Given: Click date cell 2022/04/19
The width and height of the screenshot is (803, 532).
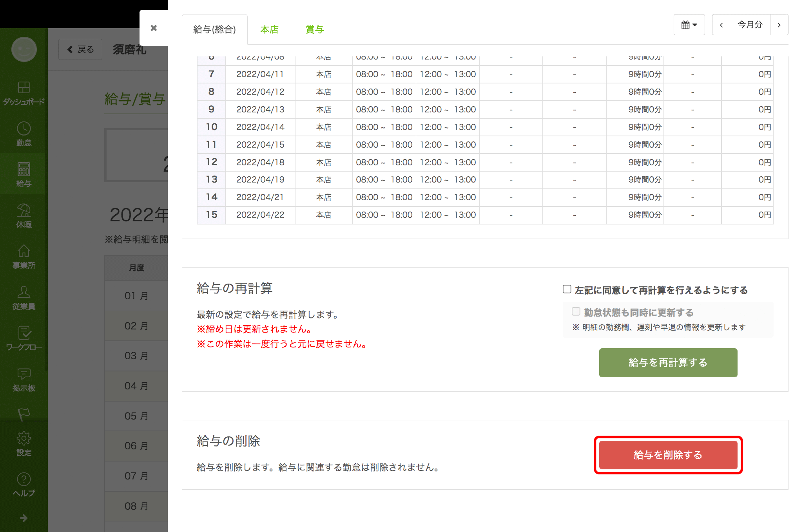Looking at the screenshot, I should coord(260,179).
